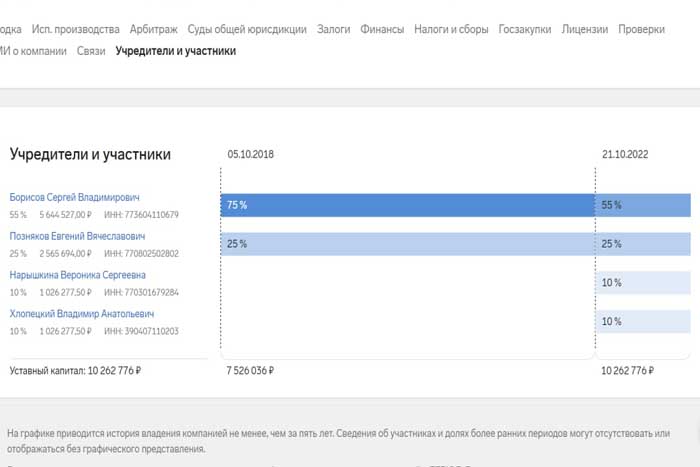Click the dark blue 75% ownership bar

(x=407, y=205)
